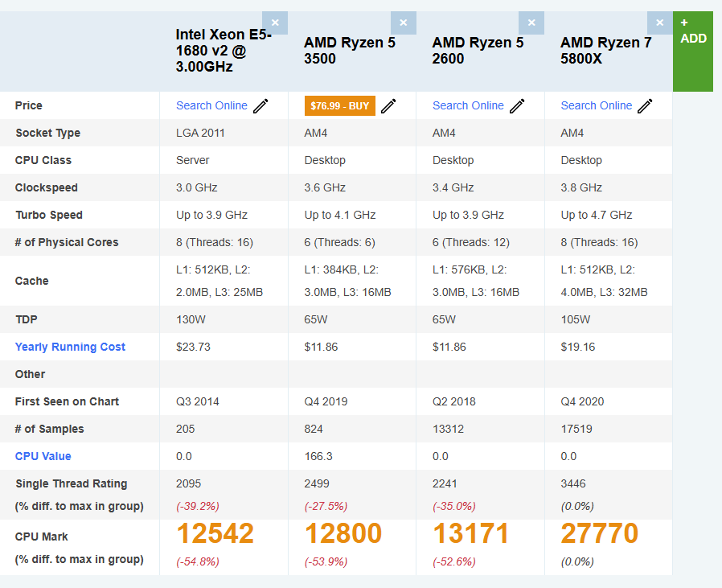The height and width of the screenshot is (588, 722).
Task: Click 3.4 GHz clockspeed value
Action: 453,187
